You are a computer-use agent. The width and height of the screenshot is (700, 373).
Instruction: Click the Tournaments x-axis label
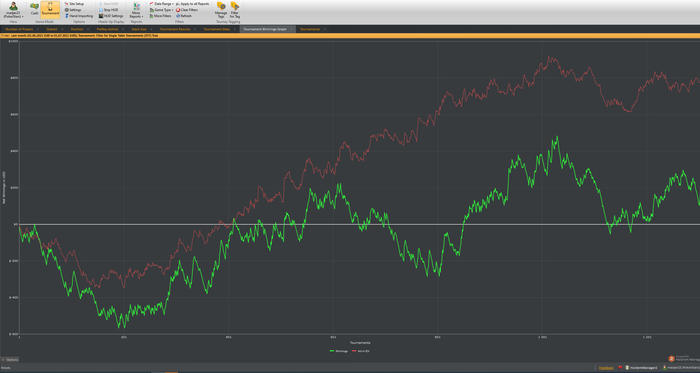[360, 343]
